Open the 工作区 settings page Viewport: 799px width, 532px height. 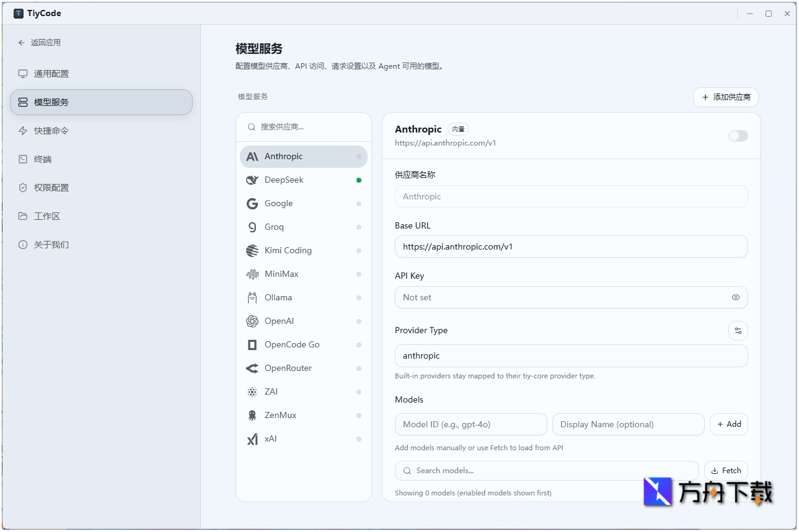pos(101,216)
